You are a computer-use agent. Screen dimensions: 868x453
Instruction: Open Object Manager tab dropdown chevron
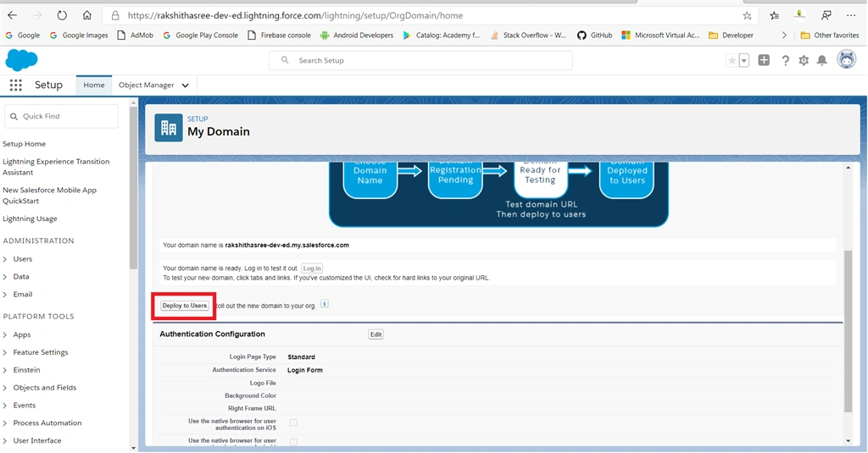[186, 86]
